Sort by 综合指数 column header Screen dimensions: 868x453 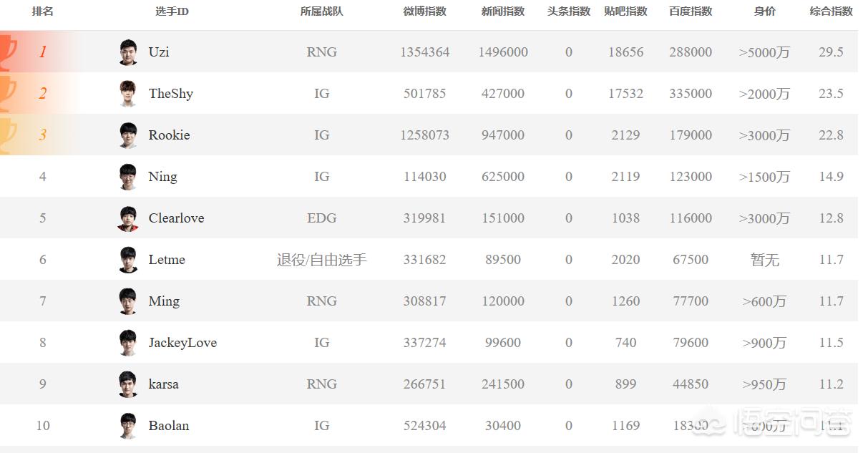pos(831,11)
